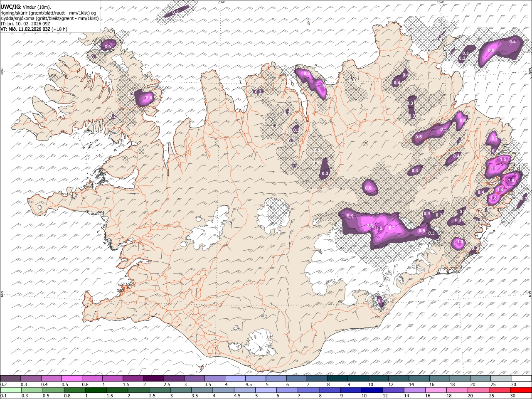Click the '1.1' precipitation value on the map

(494, 169)
